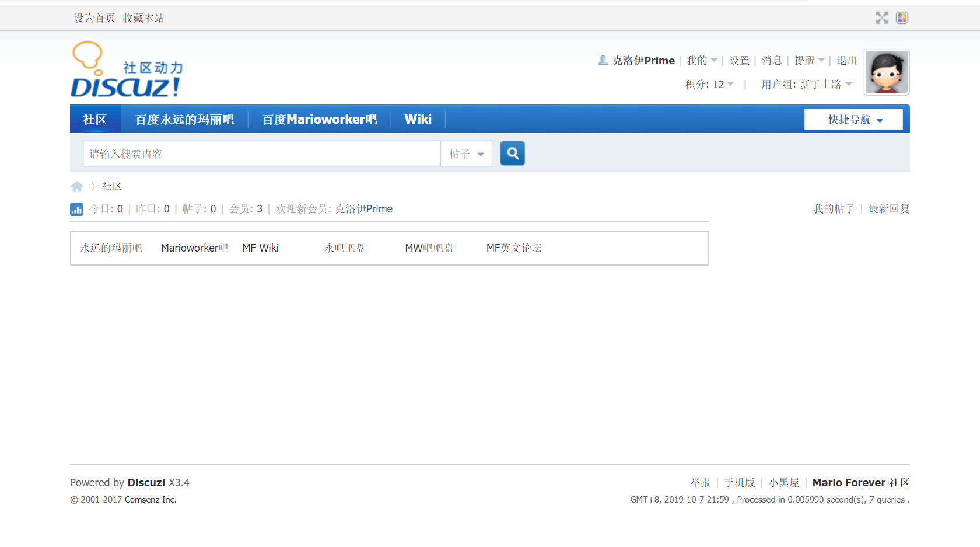
Task: Click the Discuz! logo
Action: 127,69
